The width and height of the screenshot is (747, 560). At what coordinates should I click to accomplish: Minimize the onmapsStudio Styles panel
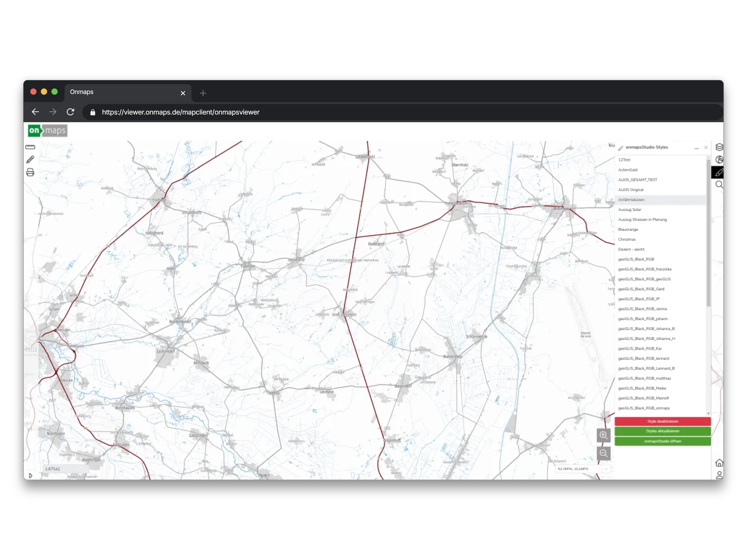click(696, 148)
